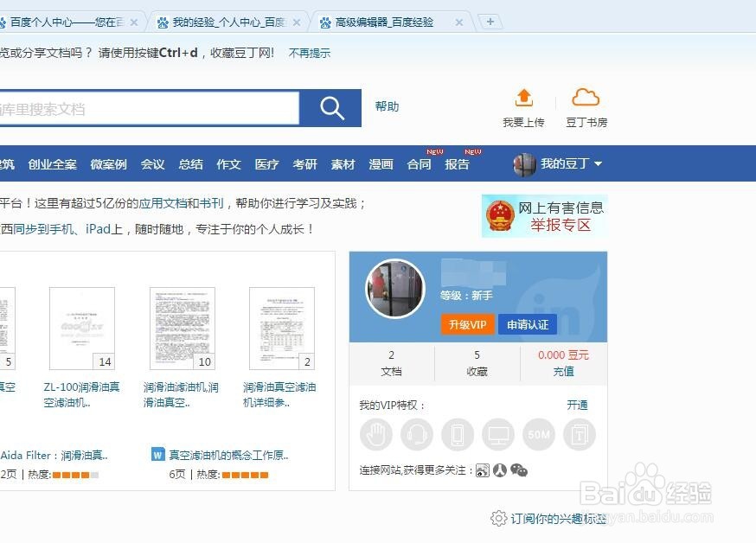Click the 升级VIP button

(x=468, y=324)
